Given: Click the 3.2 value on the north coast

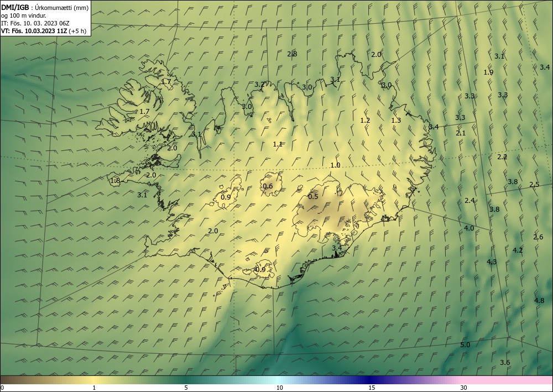Looking at the screenshot, I should (259, 84).
